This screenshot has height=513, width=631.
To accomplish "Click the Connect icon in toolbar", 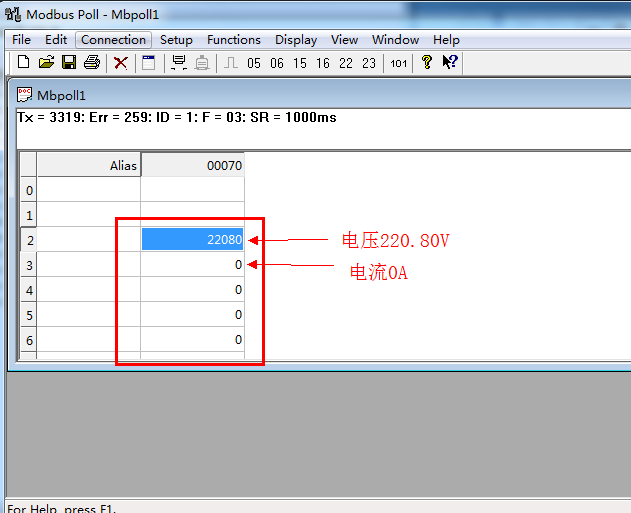I will (x=179, y=63).
